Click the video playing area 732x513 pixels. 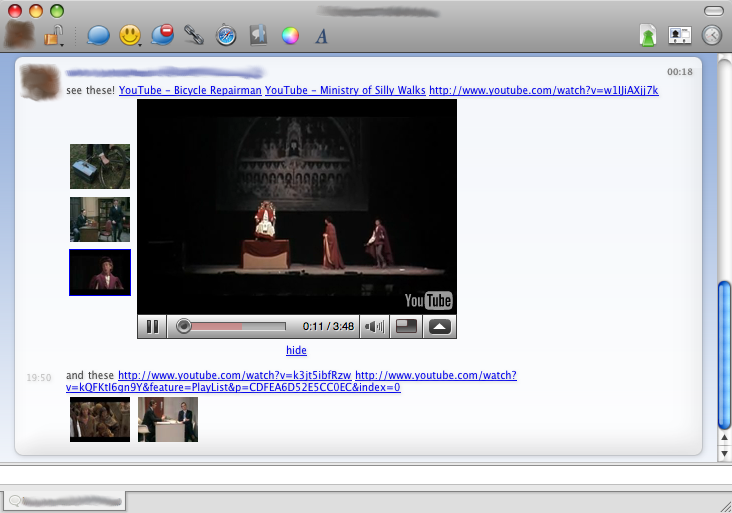(297, 206)
